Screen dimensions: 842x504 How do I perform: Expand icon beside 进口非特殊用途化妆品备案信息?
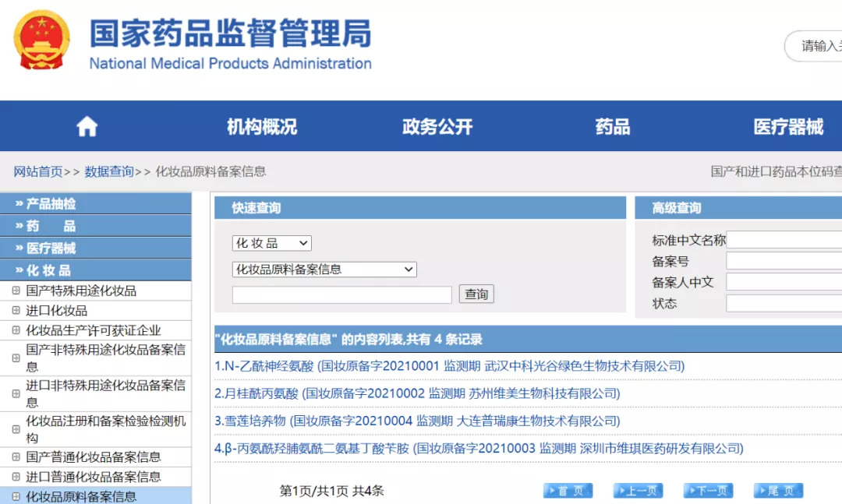[16, 393]
